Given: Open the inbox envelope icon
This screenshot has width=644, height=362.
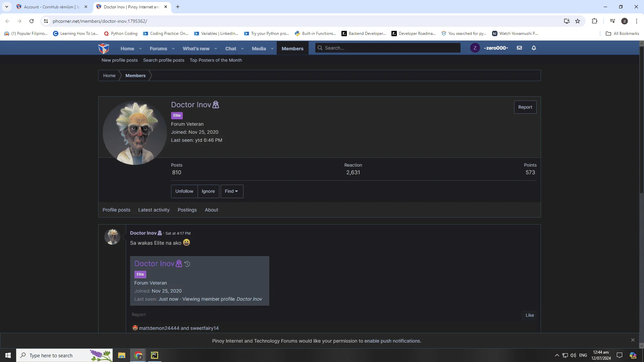Looking at the screenshot, I should [x=519, y=48].
